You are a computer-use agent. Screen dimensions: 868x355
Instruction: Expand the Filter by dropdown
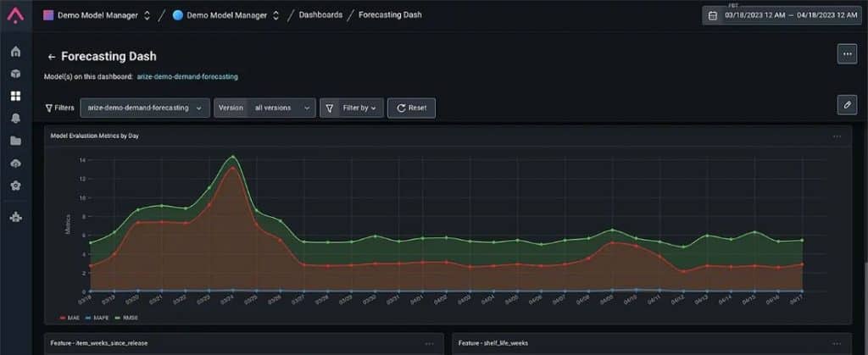point(352,108)
